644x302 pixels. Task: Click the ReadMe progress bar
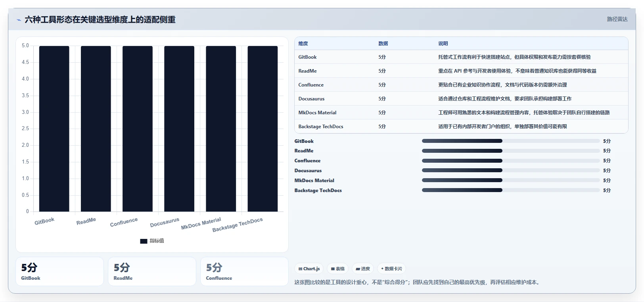click(511, 151)
